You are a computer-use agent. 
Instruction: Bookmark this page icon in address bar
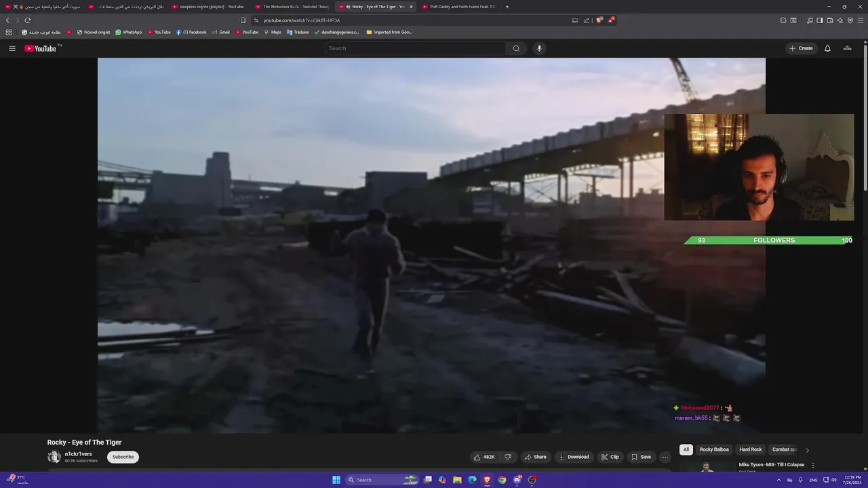click(x=243, y=20)
